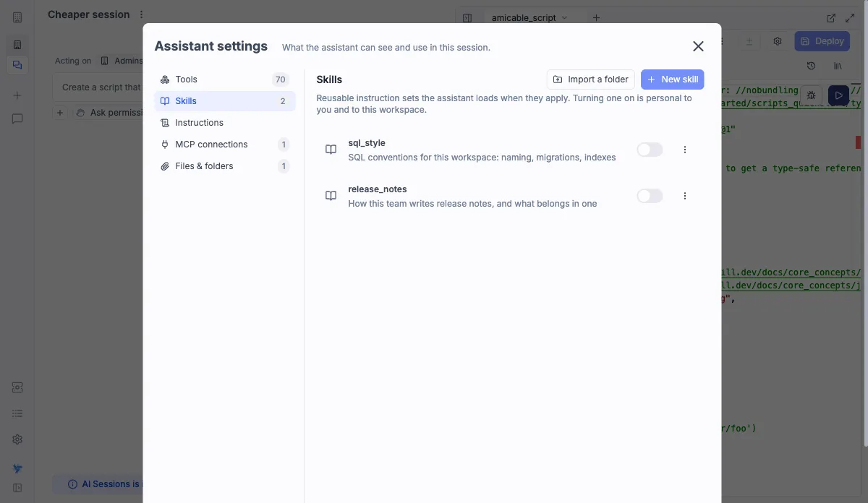Viewport: 868px width, 503px height.
Task: Expand editor to fullscreen icon
Action: [x=850, y=18]
